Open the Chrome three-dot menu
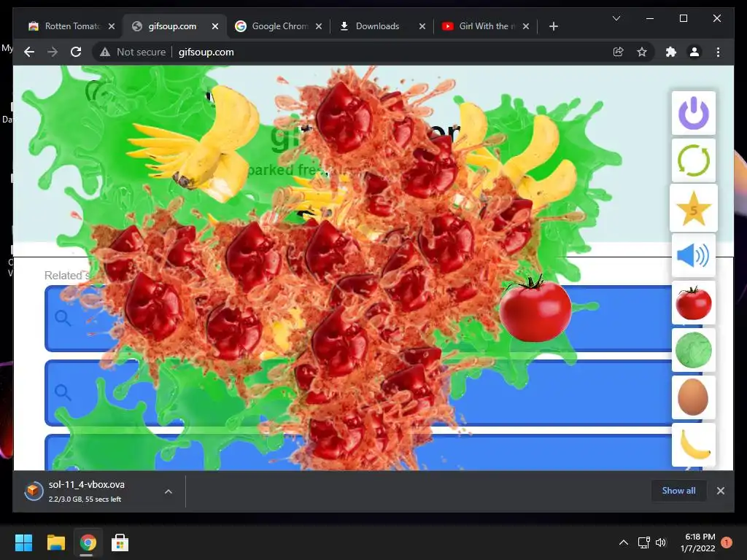The image size is (747, 560). (718, 52)
